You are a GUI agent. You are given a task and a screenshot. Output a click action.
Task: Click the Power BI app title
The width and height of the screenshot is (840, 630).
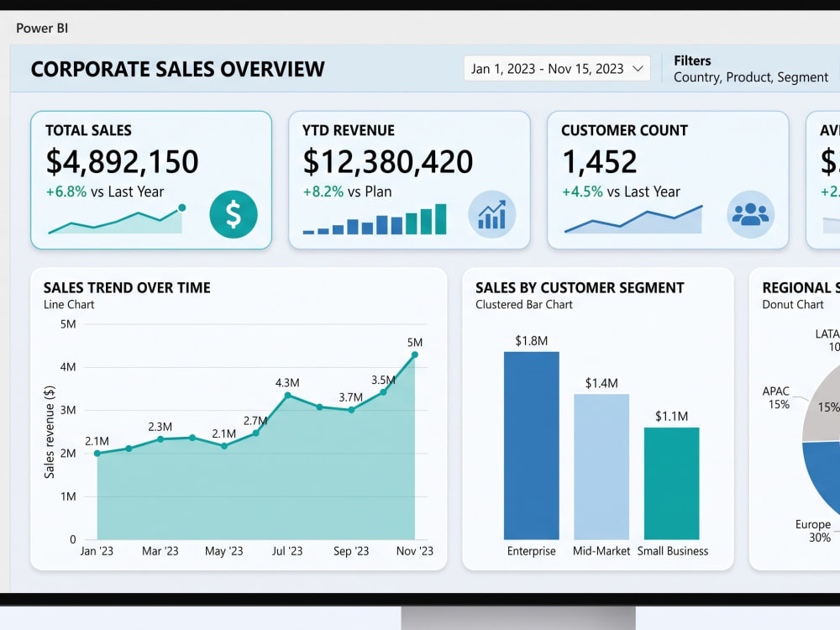click(42, 29)
